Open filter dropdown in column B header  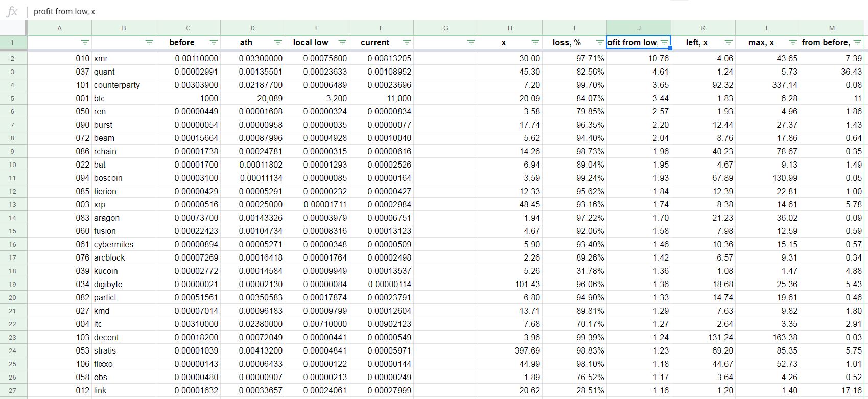click(x=149, y=42)
